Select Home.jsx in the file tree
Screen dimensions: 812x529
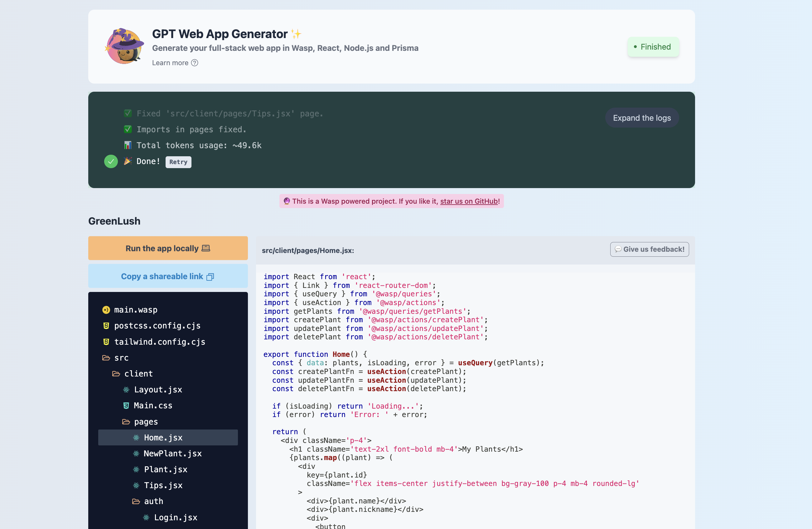click(x=168, y=438)
